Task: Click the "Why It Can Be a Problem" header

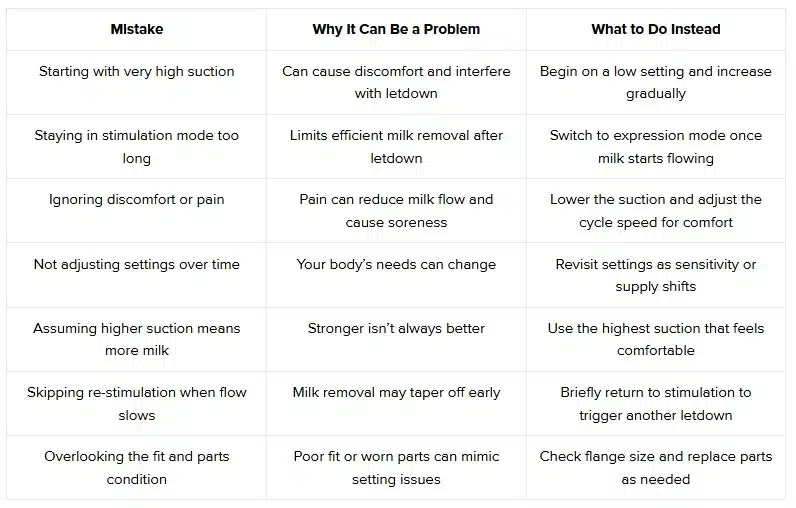Action: click(396, 29)
